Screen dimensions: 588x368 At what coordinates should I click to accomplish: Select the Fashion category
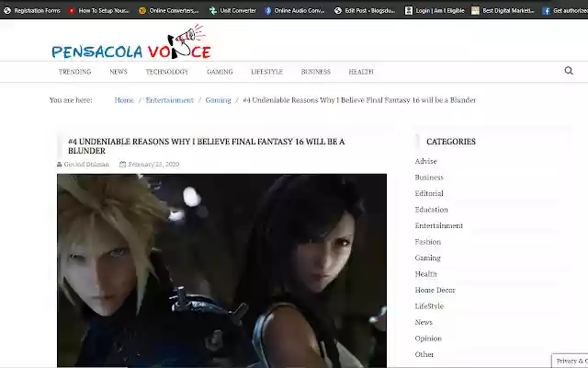[x=428, y=242]
